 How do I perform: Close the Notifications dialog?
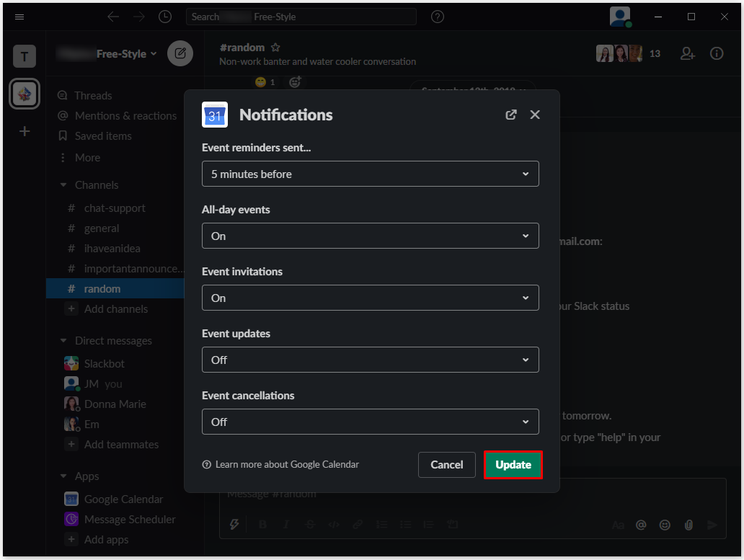point(535,115)
